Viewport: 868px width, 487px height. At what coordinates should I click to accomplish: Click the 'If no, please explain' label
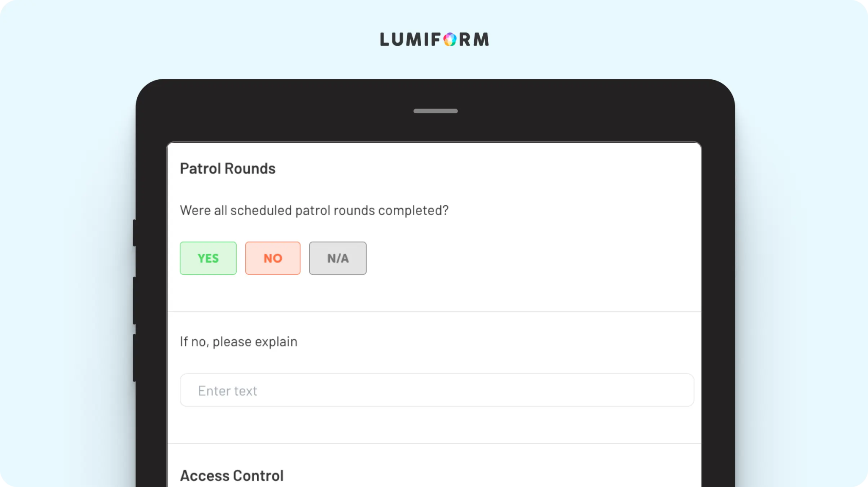[x=239, y=341]
